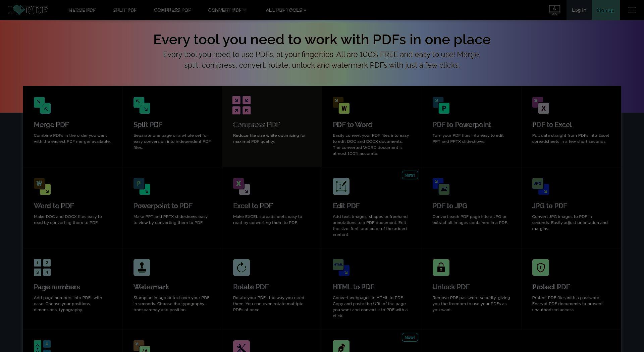Open the HTML to PDF title link

(353, 287)
